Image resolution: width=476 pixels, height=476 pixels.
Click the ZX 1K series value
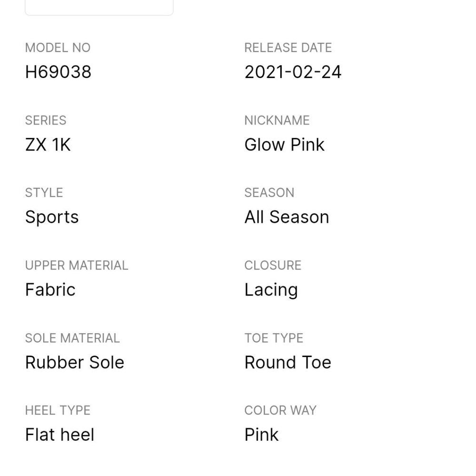click(x=48, y=145)
